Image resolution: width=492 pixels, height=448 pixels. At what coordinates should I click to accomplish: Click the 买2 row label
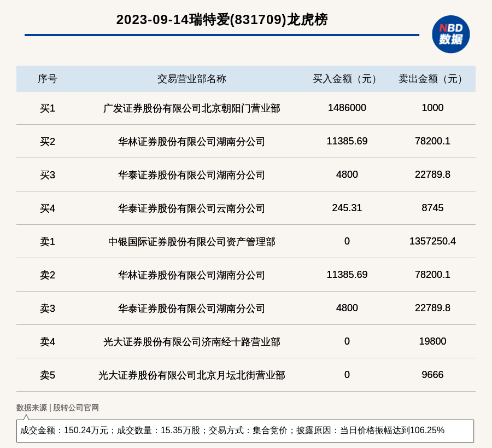[48, 142]
